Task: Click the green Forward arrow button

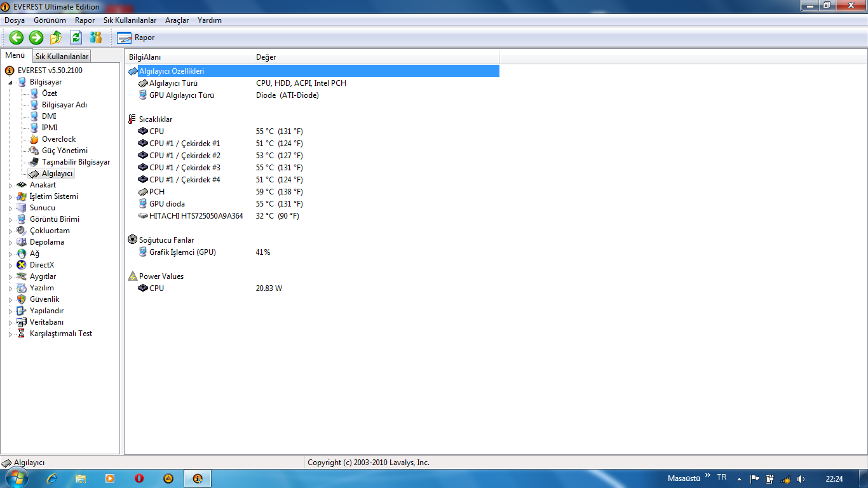Action: coord(36,37)
